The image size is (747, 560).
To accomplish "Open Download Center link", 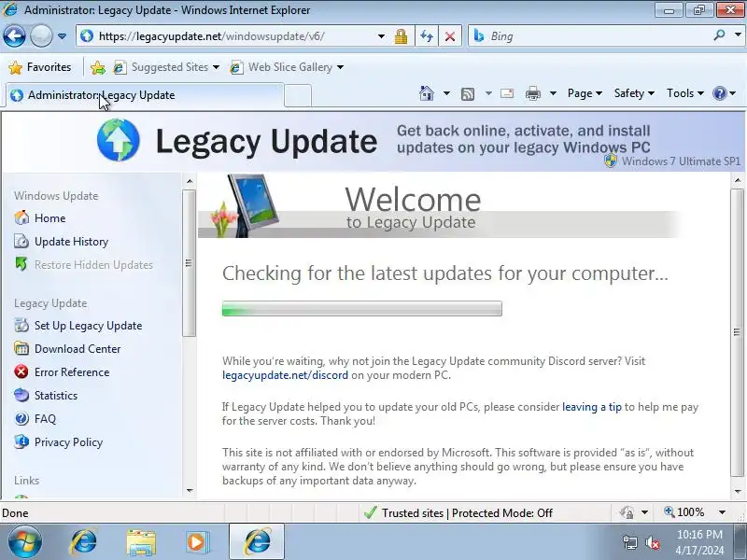I will pos(78,349).
